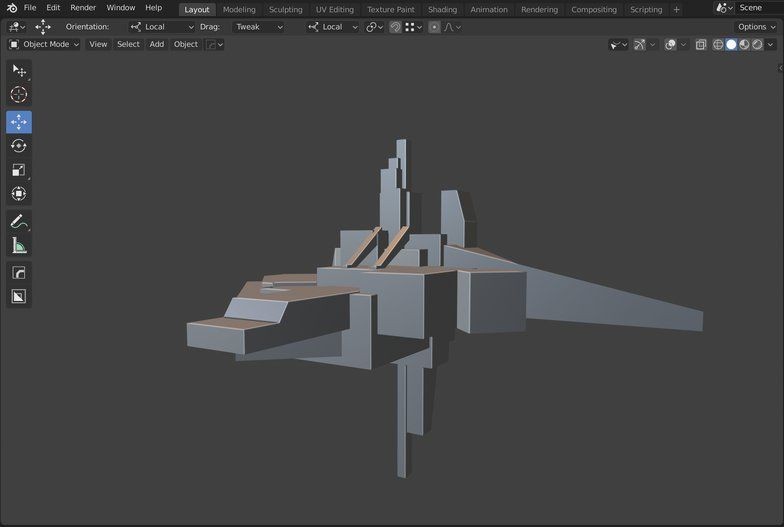
Task: Open the Render menu
Action: coord(83,8)
